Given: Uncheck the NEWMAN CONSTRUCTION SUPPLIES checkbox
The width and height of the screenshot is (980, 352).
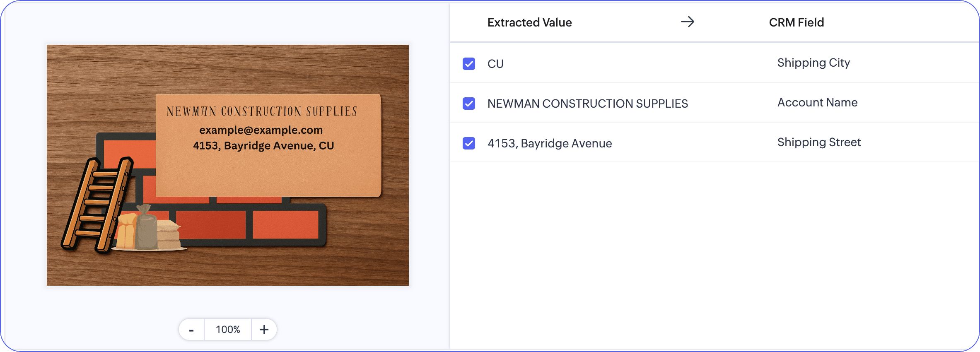Looking at the screenshot, I should coord(469,104).
